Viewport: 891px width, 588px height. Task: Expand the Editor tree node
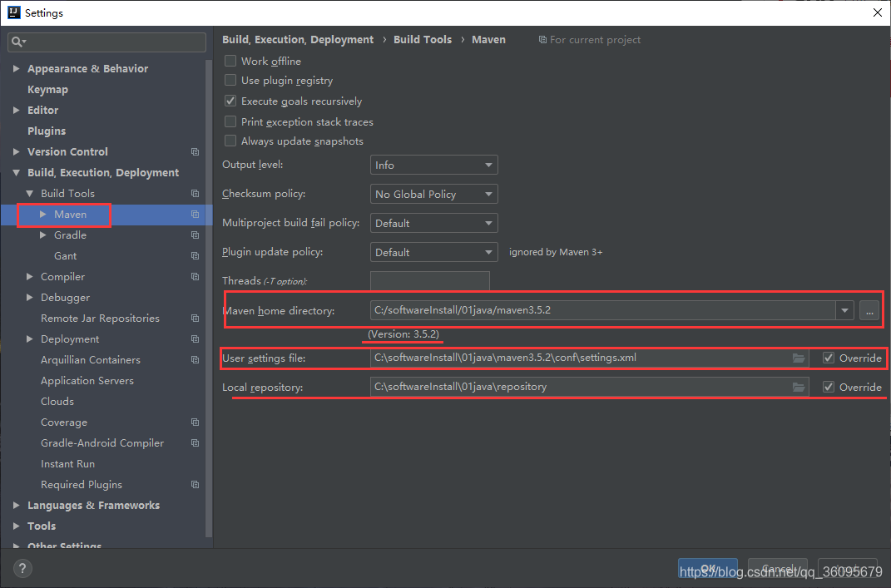[16, 111]
